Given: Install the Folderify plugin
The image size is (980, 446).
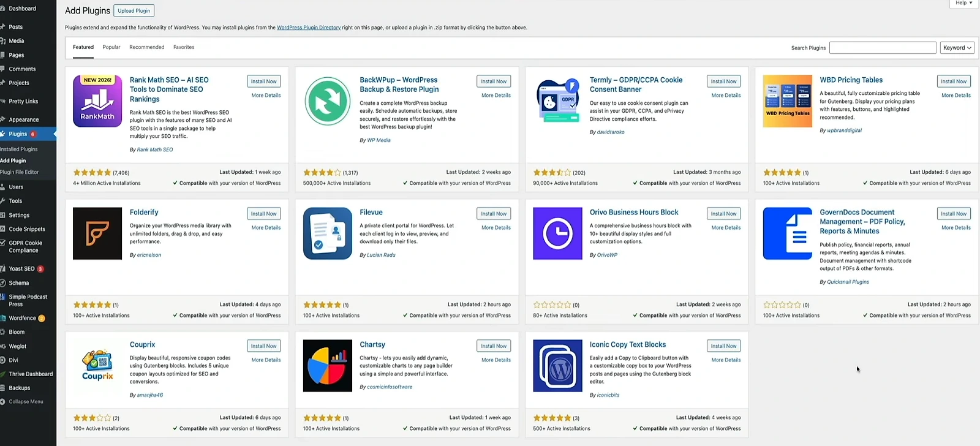Looking at the screenshot, I should [x=264, y=214].
